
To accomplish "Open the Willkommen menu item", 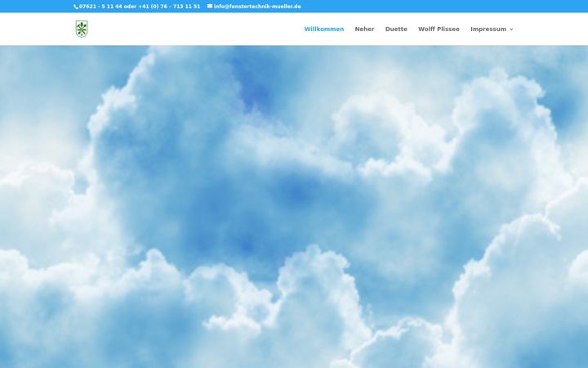I will (x=324, y=29).
